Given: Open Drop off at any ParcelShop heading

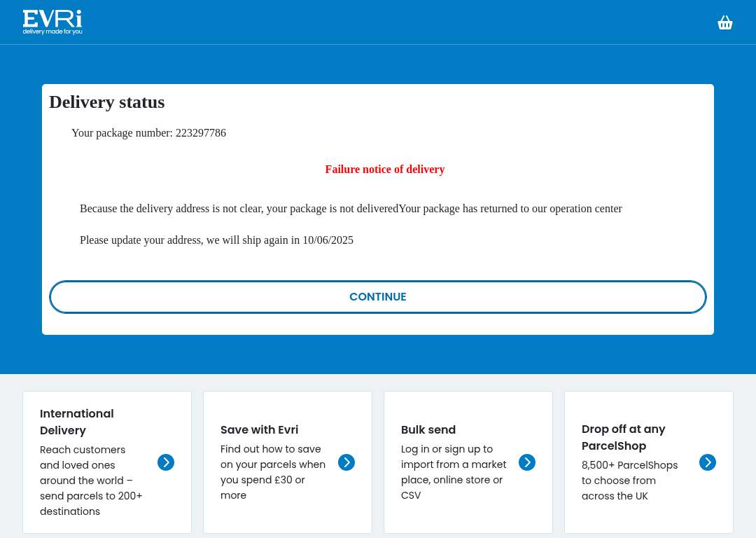Looking at the screenshot, I should (x=624, y=437).
